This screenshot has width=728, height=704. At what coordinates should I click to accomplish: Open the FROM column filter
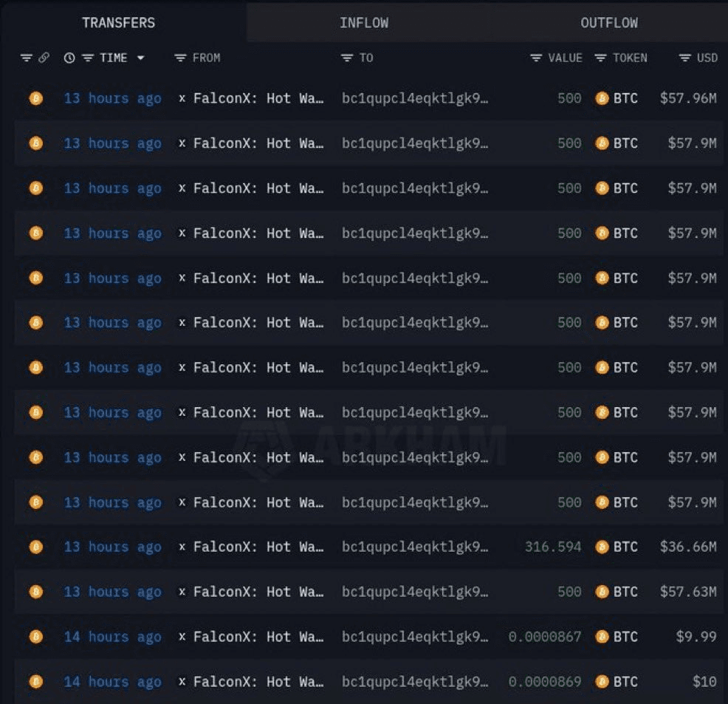coord(180,58)
